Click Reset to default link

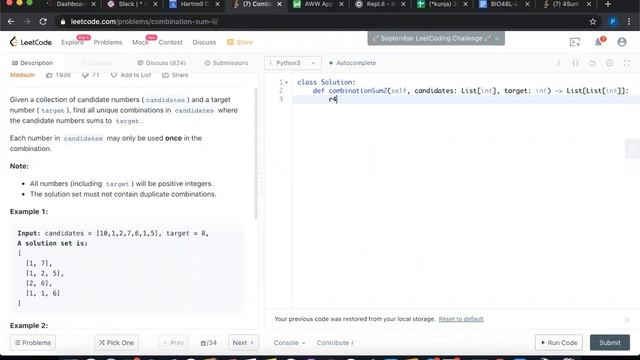click(461, 319)
